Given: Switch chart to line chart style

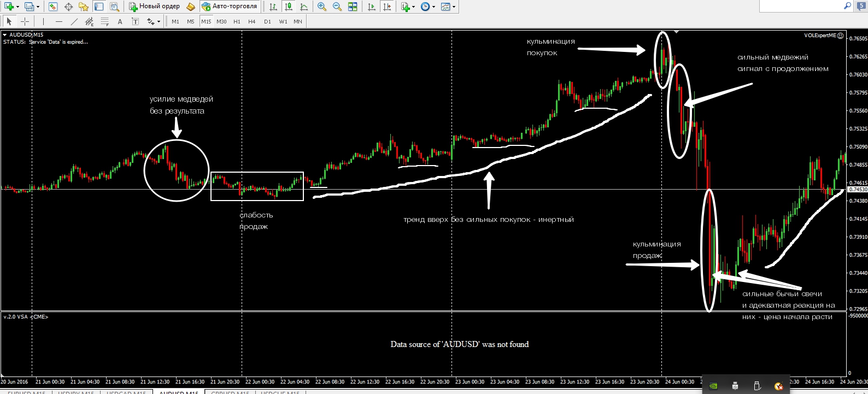Looking at the screenshot, I should pyautogui.click(x=304, y=7).
